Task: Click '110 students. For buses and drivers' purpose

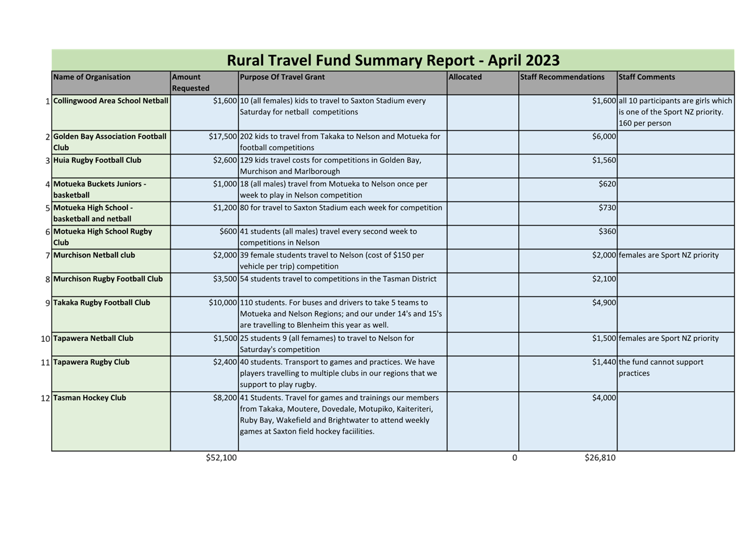Action: [342, 314]
